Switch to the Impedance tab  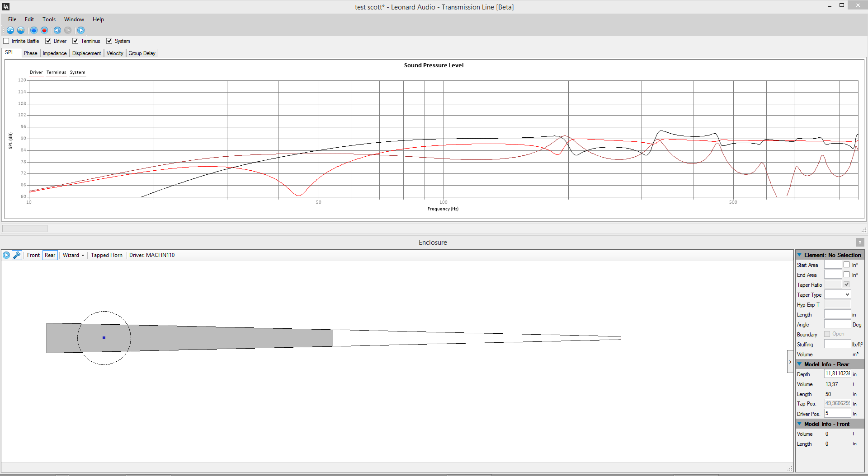pos(55,53)
